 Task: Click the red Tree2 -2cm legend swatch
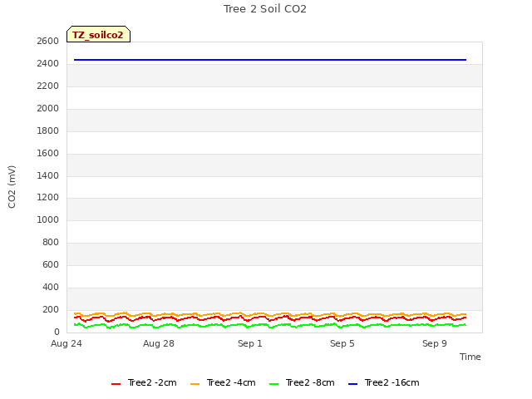click(116, 384)
